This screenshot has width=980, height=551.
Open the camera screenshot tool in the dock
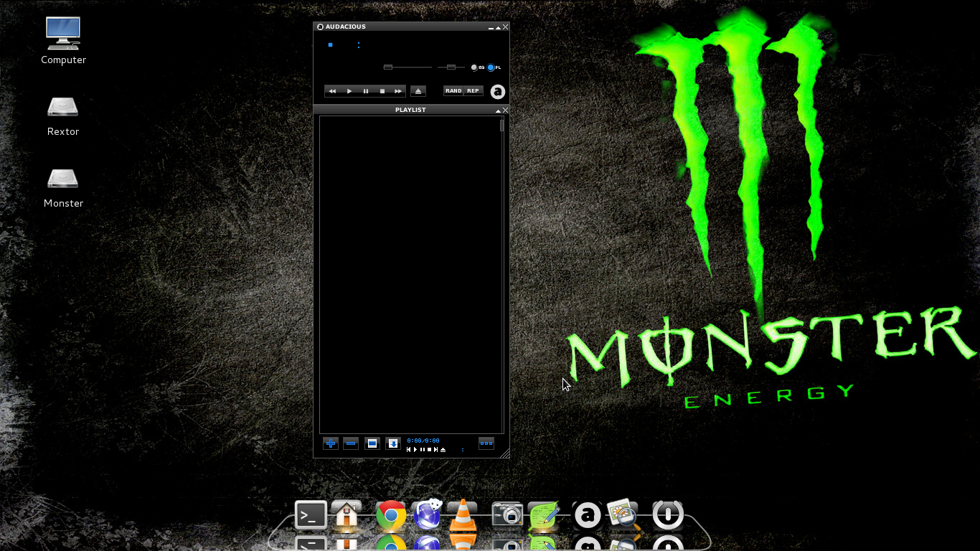tap(507, 515)
